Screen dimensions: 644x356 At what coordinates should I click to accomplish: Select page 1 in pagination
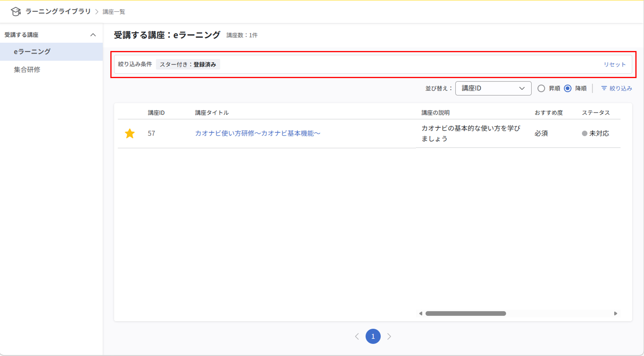click(x=373, y=337)
